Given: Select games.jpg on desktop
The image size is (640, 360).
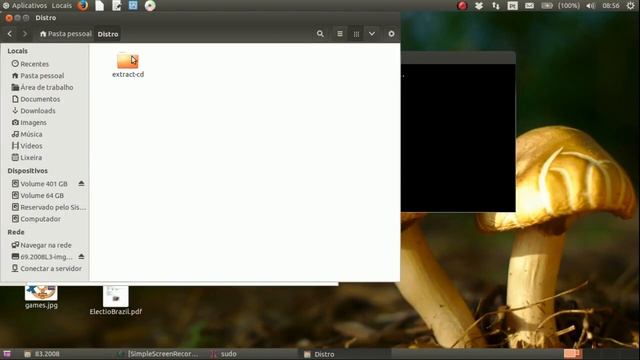Looking at the screenshot, I should pyautogui.click(x=41, y=297).
